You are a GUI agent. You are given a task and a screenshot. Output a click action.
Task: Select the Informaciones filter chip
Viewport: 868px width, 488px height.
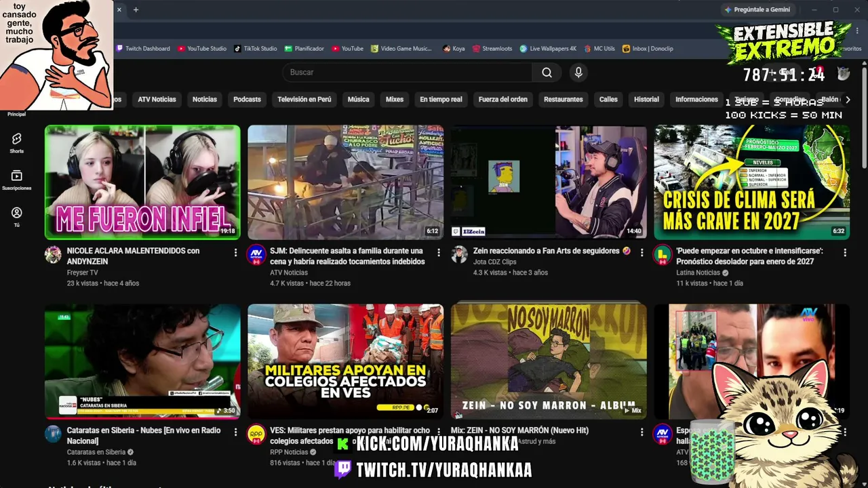[696, 100]
